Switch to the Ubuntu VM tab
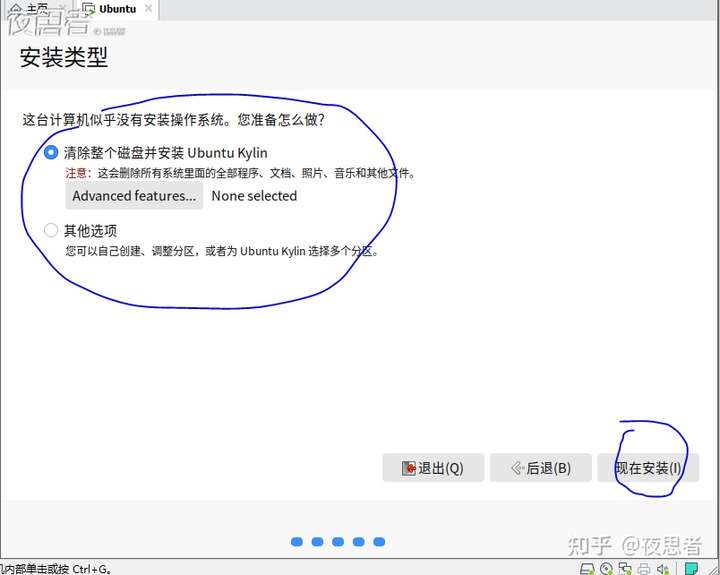 click(117, 9)
